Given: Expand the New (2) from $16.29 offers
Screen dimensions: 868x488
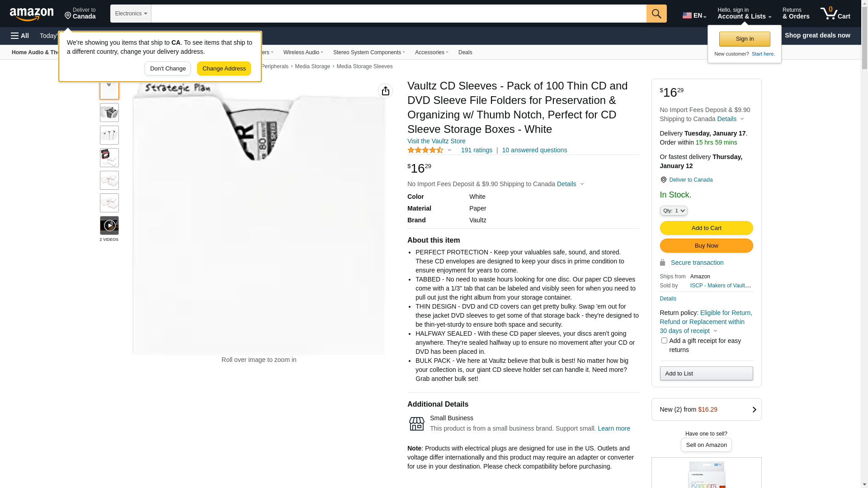Looking at the screenshot, I should tap(706, 409).
